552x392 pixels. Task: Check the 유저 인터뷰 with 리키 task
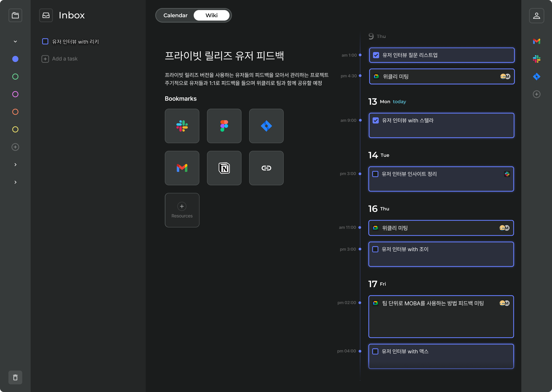[45, 41]
